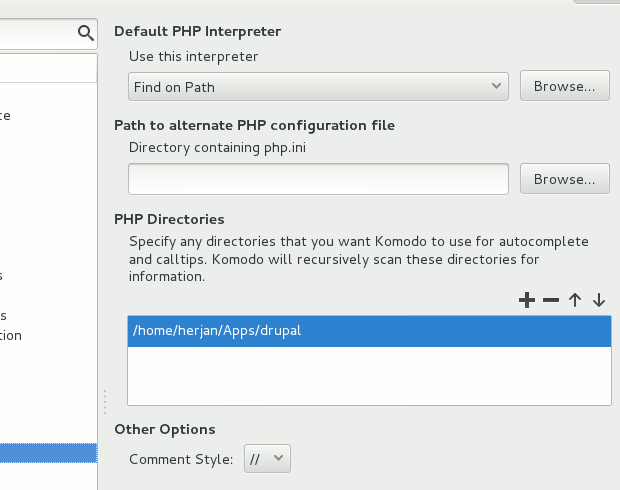Click the empty area below the drupal entry
Screen dimensions: 620x490
point(369,375)
